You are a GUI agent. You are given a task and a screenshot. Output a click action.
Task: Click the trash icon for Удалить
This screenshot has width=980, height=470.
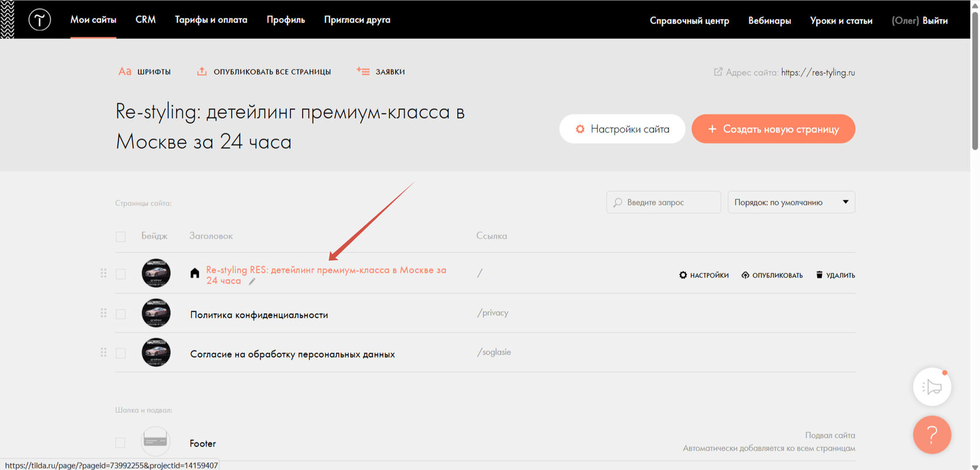[819, 274]
